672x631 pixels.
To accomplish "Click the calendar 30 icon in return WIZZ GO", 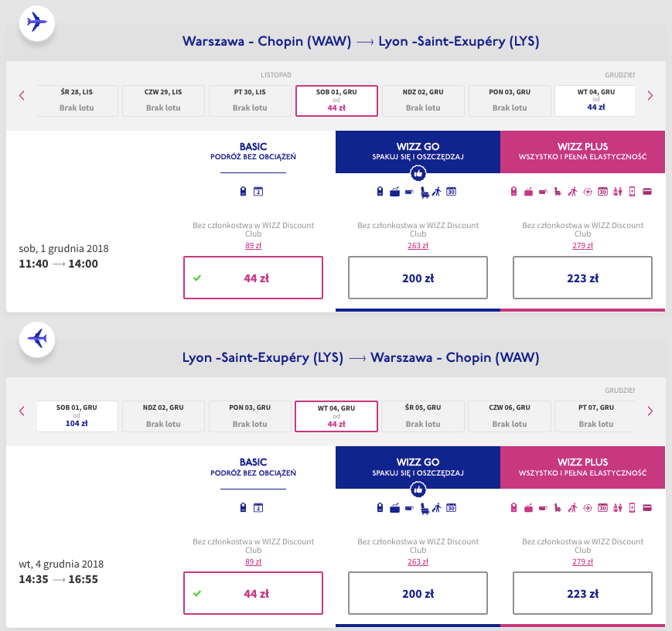I will (x=452, y=508).
